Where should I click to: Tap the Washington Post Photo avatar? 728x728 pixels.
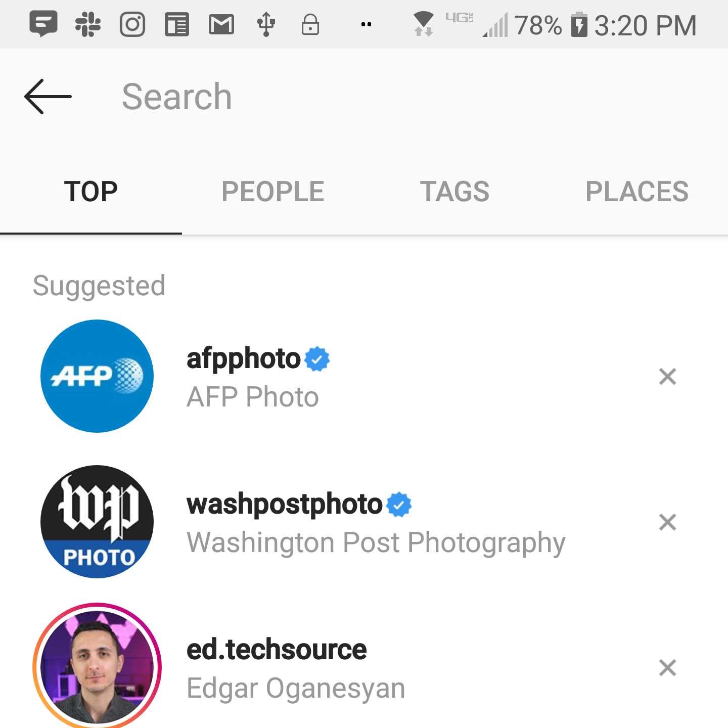click(x=97, y=522)
